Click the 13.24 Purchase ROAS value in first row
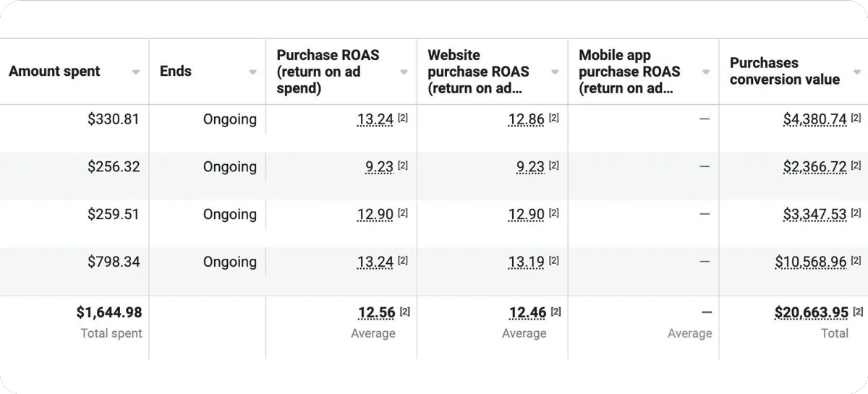 coord(375,119)
